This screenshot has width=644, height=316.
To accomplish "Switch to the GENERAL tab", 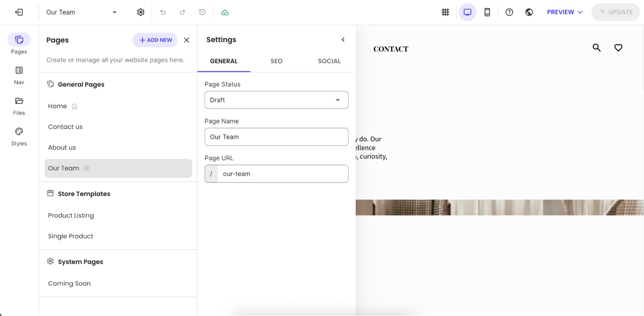I will click(x=224, y=61).
